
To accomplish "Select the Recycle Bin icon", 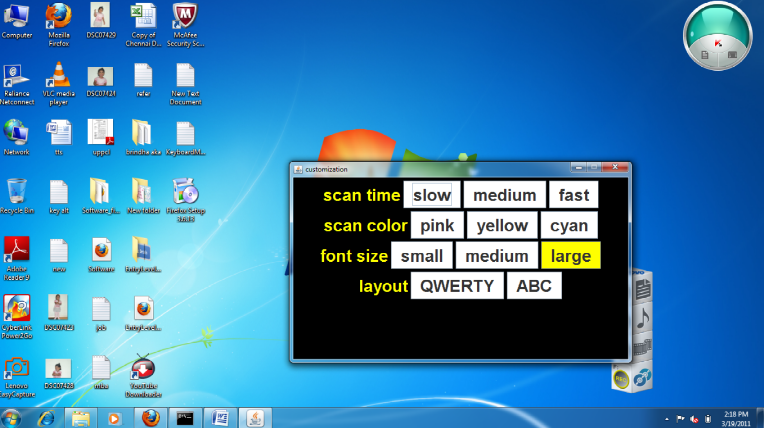I will [16, 190].
